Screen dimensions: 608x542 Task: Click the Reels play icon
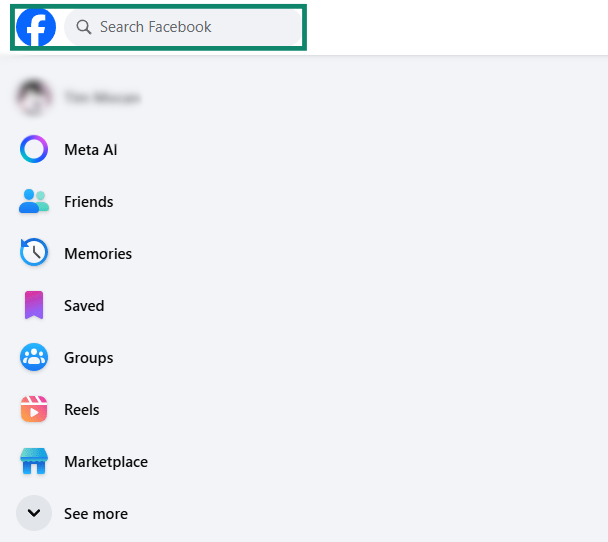pyautogui.click(x=34, y=409)
